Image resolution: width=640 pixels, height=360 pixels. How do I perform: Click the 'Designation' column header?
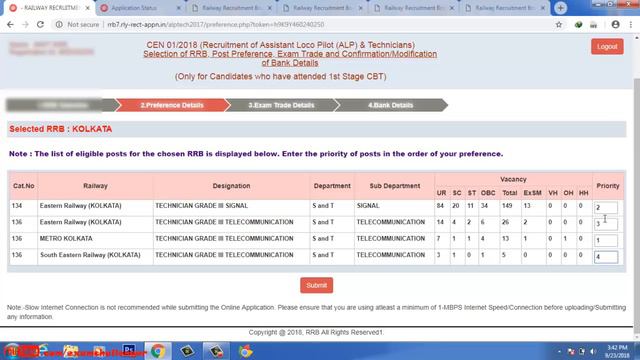231,186
